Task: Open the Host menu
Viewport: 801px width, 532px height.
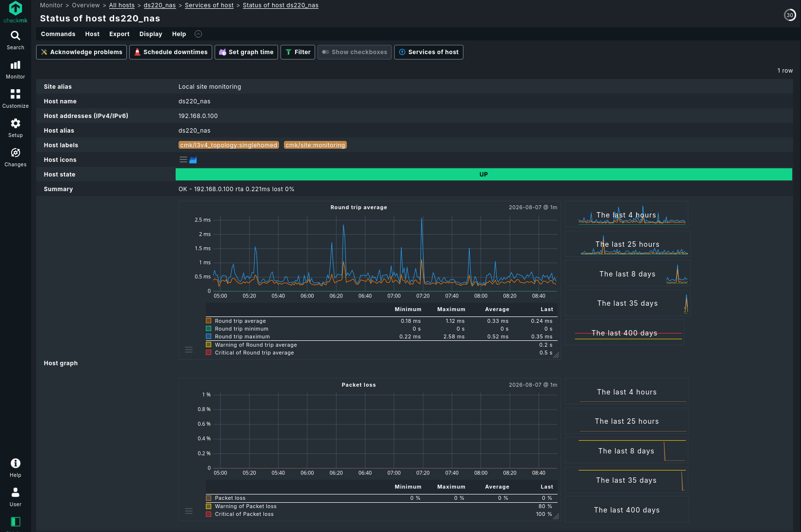Action: 92,34
